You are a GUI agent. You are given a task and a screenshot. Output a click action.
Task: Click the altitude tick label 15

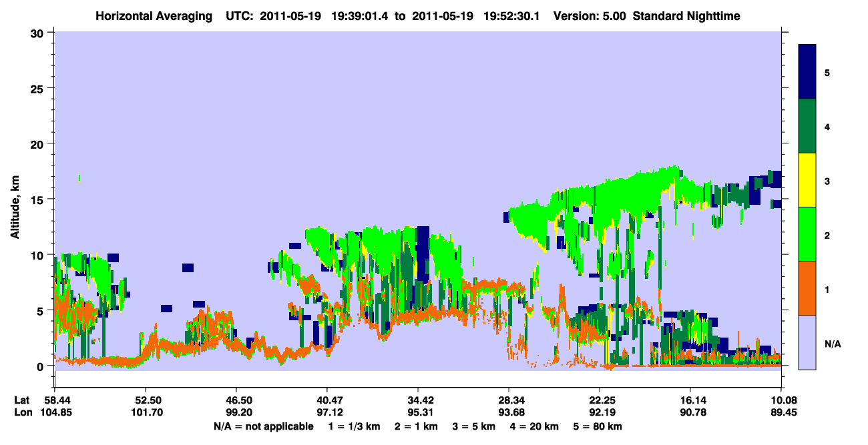point(39,199)
